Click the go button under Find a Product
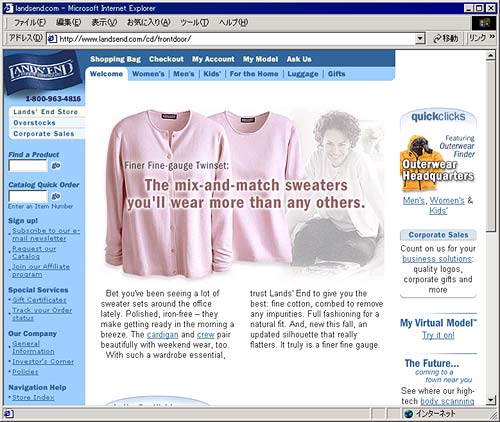This screenshot has height=422, width=500. (56, 165)
